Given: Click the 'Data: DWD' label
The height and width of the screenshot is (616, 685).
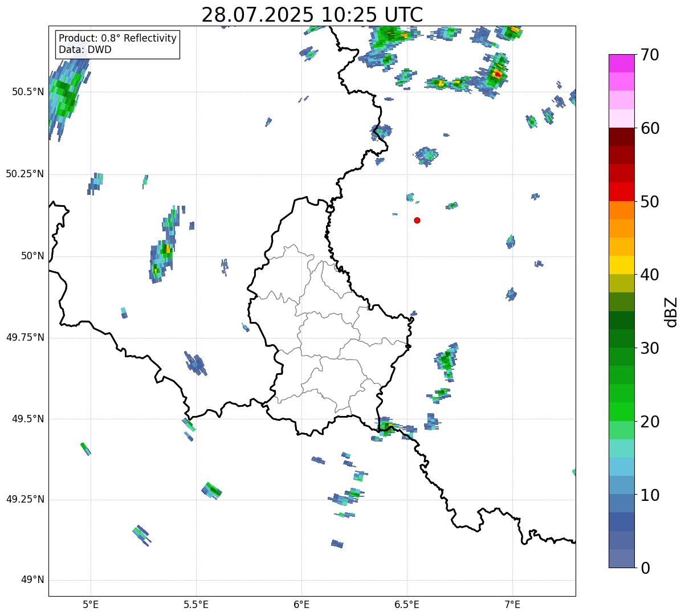Looking at the screenshot, I should click(x=85, y=50).
